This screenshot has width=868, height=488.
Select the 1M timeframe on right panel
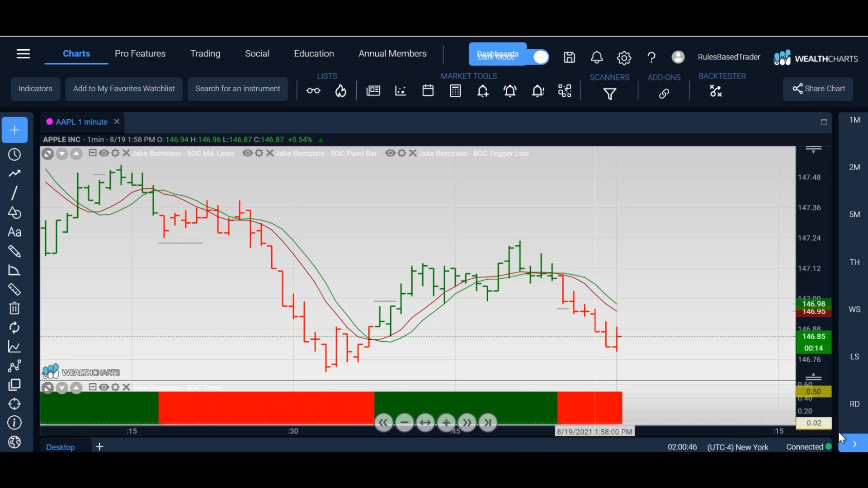click(x=854, y=120)
